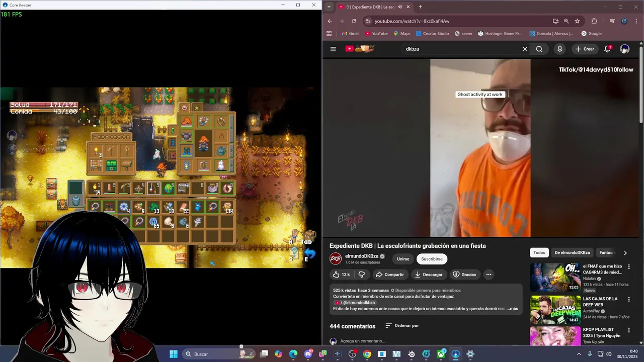Craft the pickaxe in Fabricación panel
This screenshot has width=644, height=362.
point(111,150)
